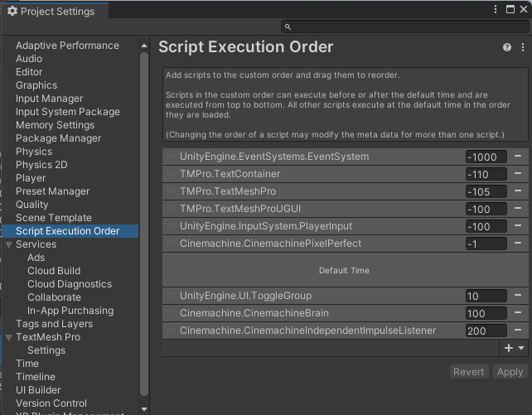Select Version Control category
This screenshot has width=532, height=415.
(x=51, y=403)
